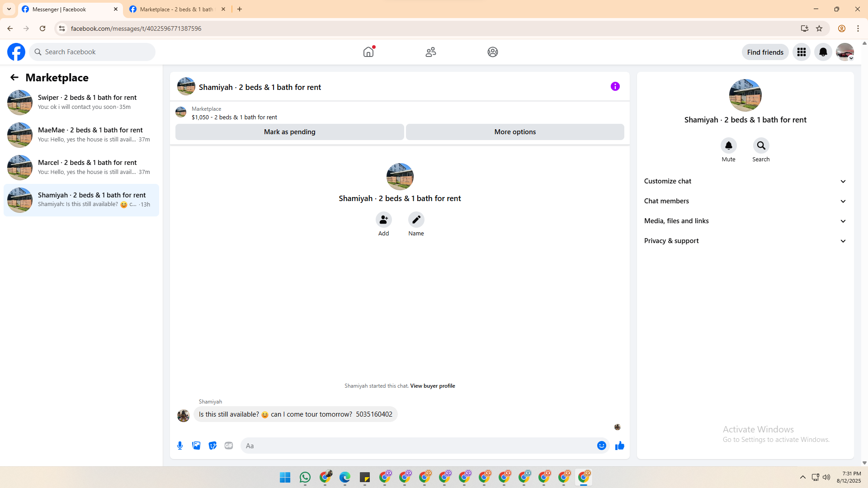Toggle the purple conversation information icon
Viewport: 868px width, 488px height.
click(x=615, y=86)
